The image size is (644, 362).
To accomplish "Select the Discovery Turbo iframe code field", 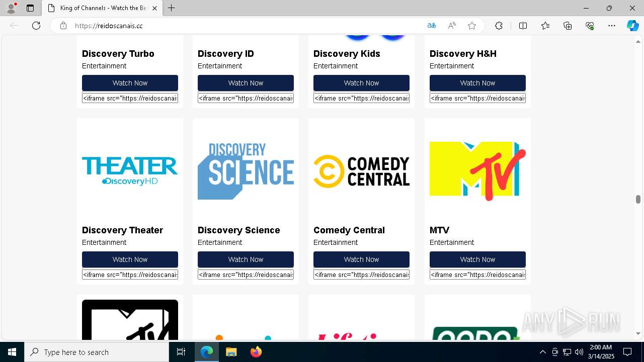I will [130, 98].
